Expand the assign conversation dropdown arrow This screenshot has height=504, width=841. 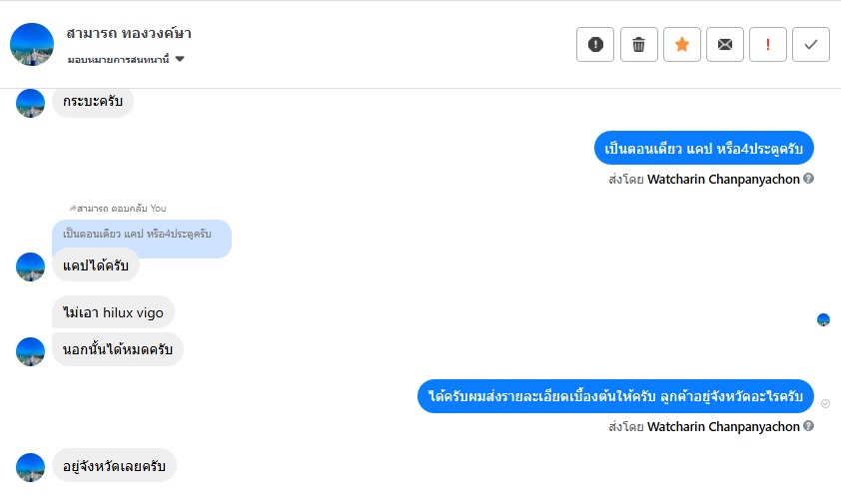180,59
